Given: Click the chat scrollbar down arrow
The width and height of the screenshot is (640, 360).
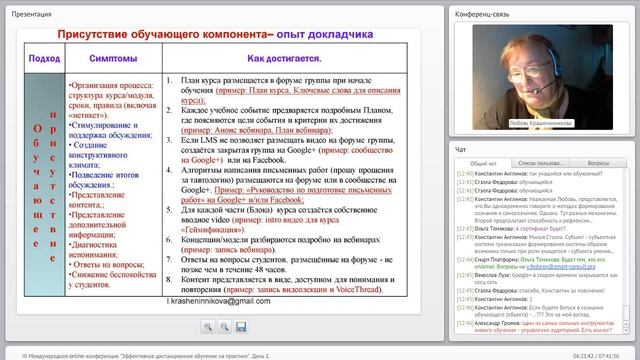Looking at the screenshot, I should pos(627,330).
